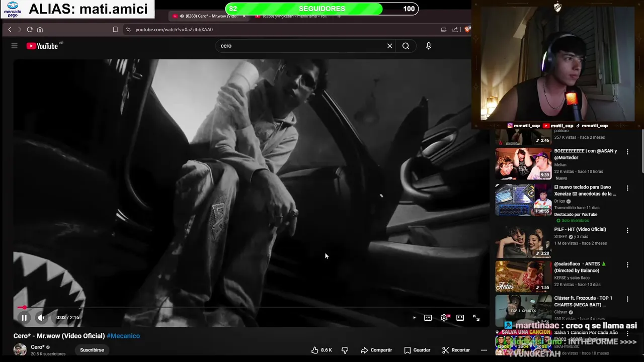Screen dimensions: 644x362
Task: Pause the video
Action: (24, 317)
